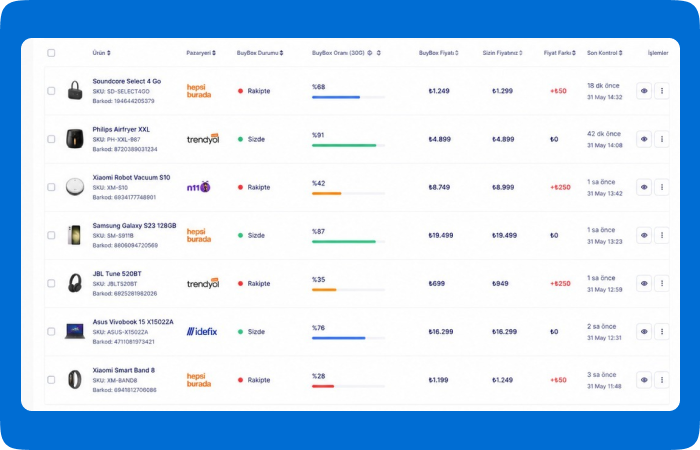Sort table by Sizin Fiyatınız column
Screen dimensions: 700x450
(502, 53)
